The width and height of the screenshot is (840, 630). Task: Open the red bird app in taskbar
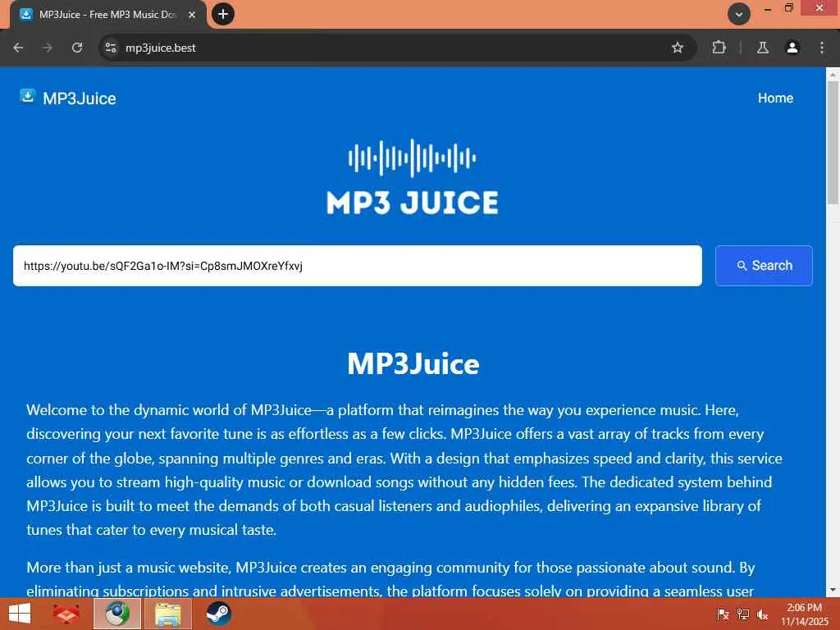[66, 614]
